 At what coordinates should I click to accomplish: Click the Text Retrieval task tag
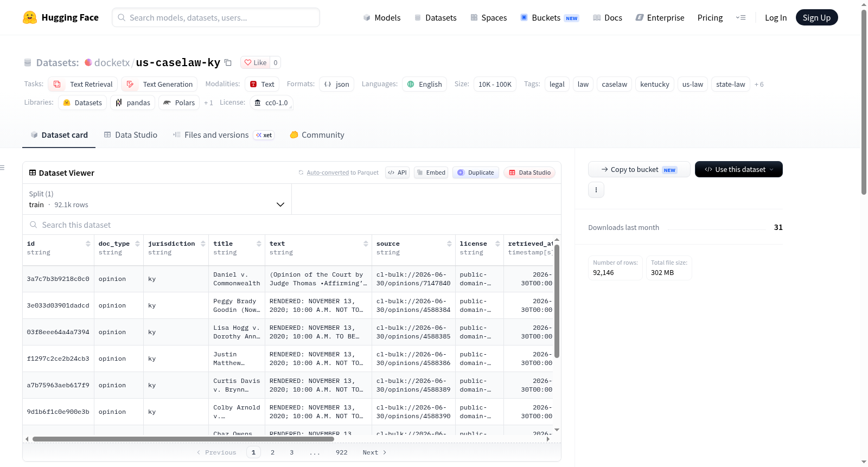(83, 84)
